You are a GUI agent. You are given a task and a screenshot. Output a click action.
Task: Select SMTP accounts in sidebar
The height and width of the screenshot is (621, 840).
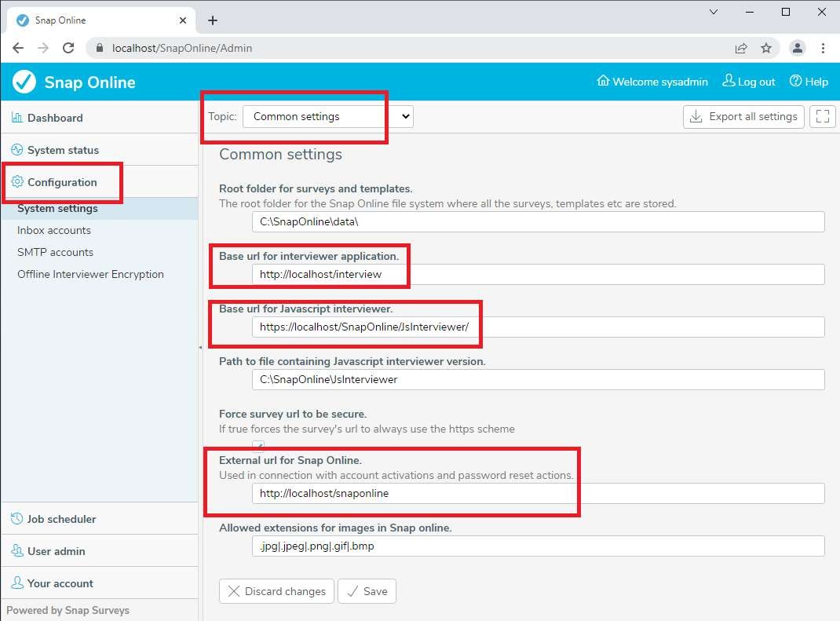[55, 252]
